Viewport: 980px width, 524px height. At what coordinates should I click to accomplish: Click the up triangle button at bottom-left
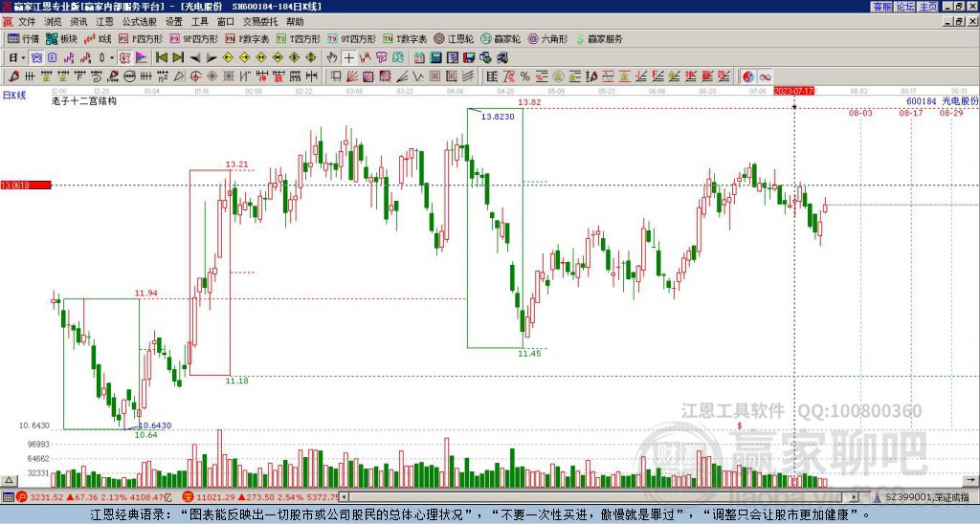[x=9, y=480]
